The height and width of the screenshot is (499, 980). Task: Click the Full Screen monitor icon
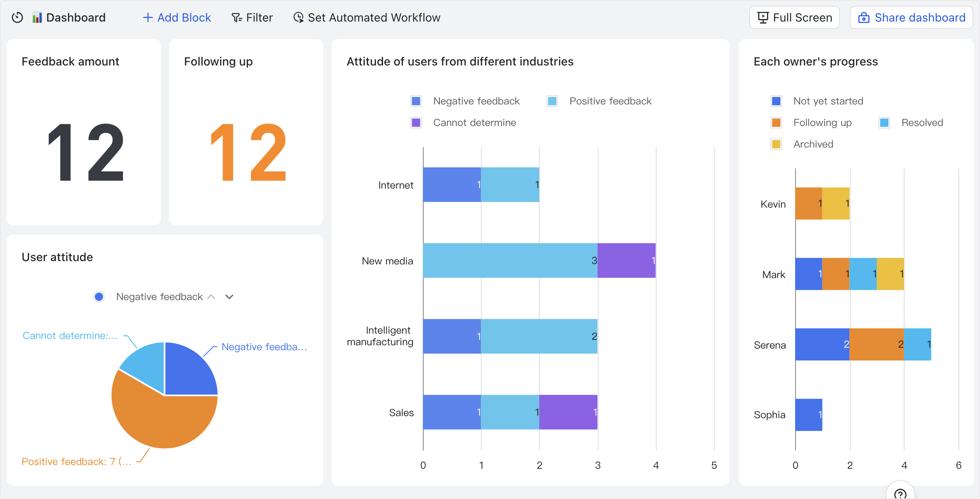point(763,17)
